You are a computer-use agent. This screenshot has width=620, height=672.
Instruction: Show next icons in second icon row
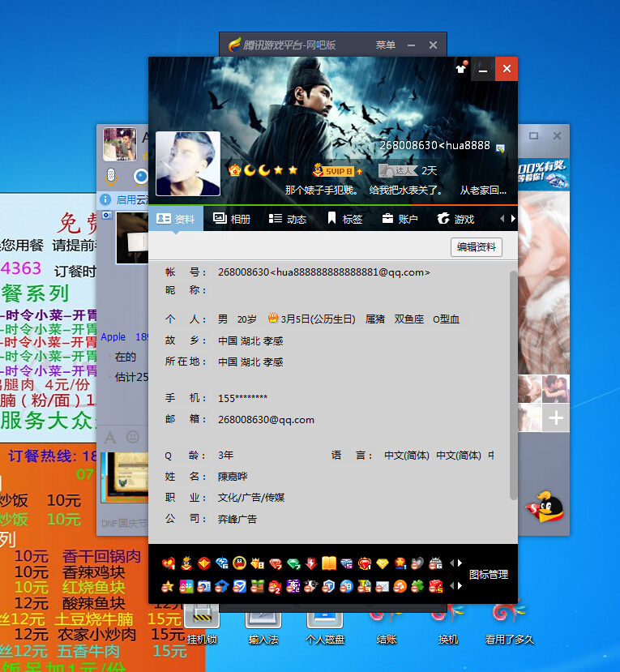coord(460,586)
